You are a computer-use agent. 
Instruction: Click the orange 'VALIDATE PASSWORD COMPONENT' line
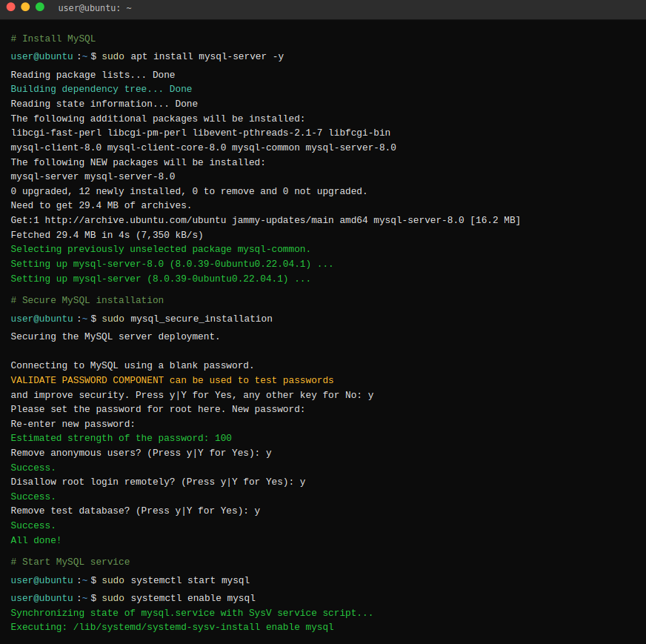click(172, 380)
